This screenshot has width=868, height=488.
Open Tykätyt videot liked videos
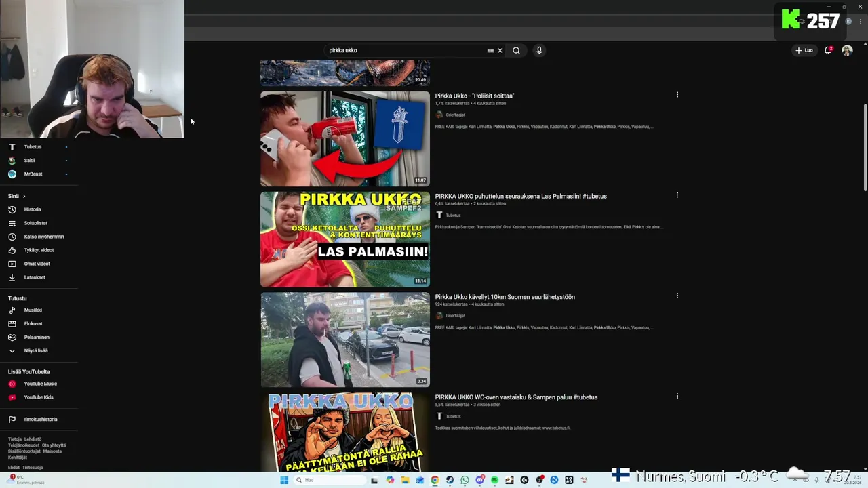click(39, 250)
